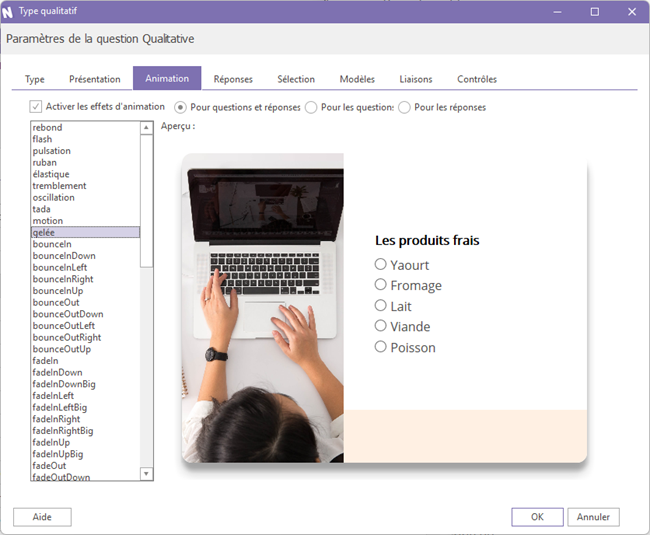Click Annuler to cancel
The height and width of the screenshot is (535, 650).
pyautogui.click(x=593, y=517)
